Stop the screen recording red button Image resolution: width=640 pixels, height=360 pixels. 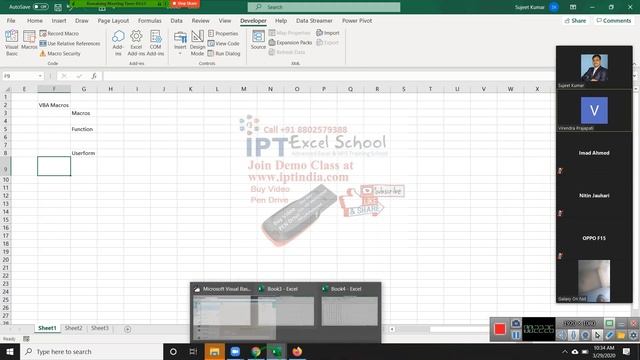pos(500,329)
